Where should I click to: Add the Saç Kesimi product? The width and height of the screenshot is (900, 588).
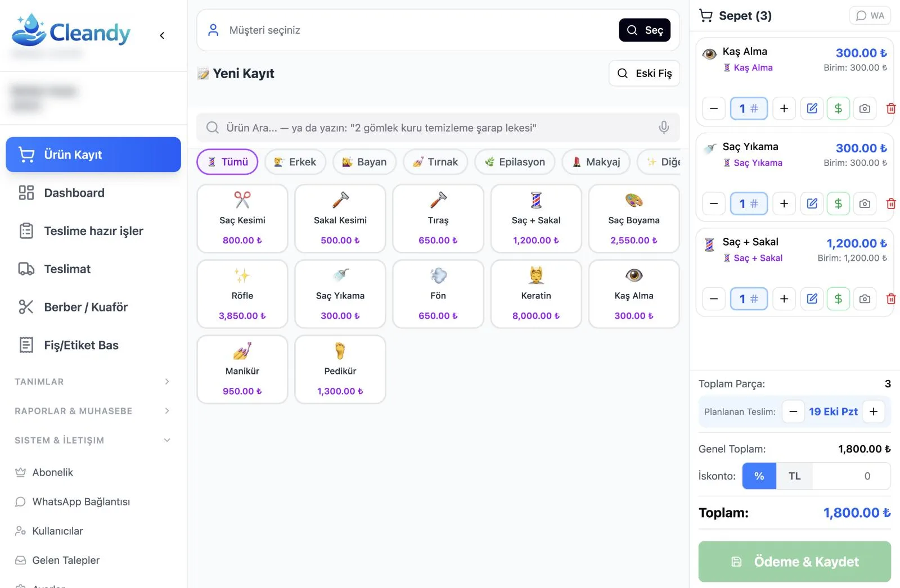(x=242, y=219)
